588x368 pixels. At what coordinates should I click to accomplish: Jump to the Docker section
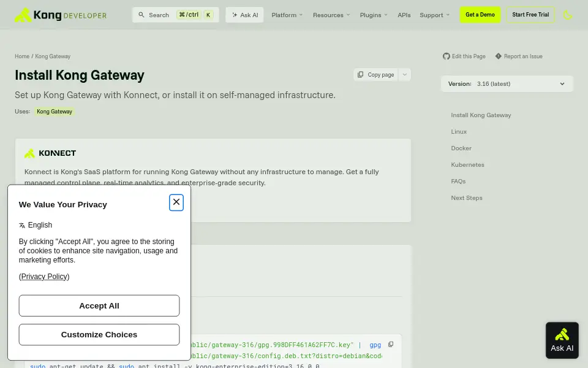pos(461,148)
